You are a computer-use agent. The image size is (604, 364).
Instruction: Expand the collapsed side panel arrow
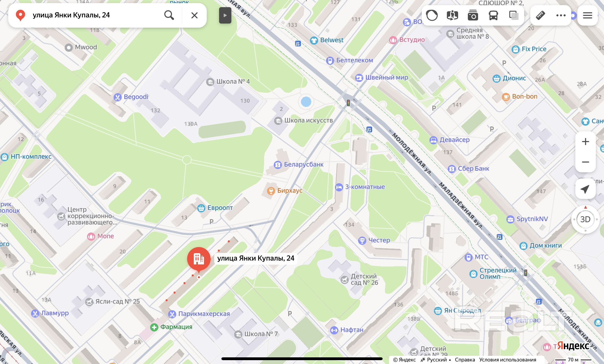(x=225, y=15)
